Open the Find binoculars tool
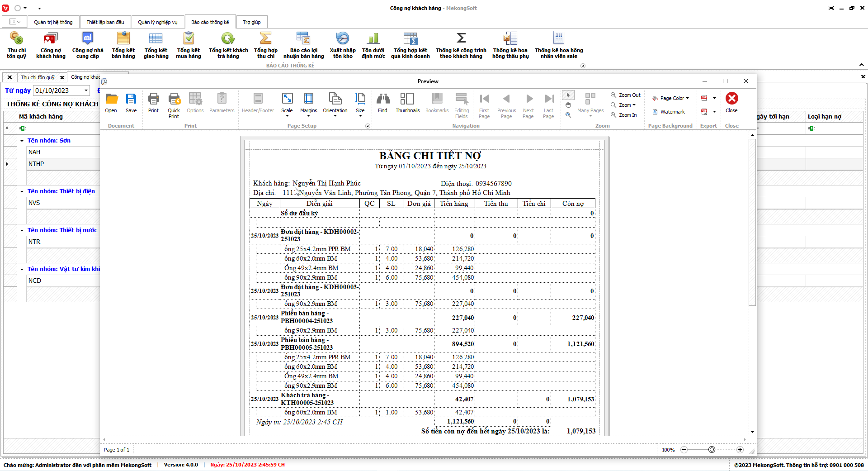Screen dimensions: 868x471 point(382,103)
